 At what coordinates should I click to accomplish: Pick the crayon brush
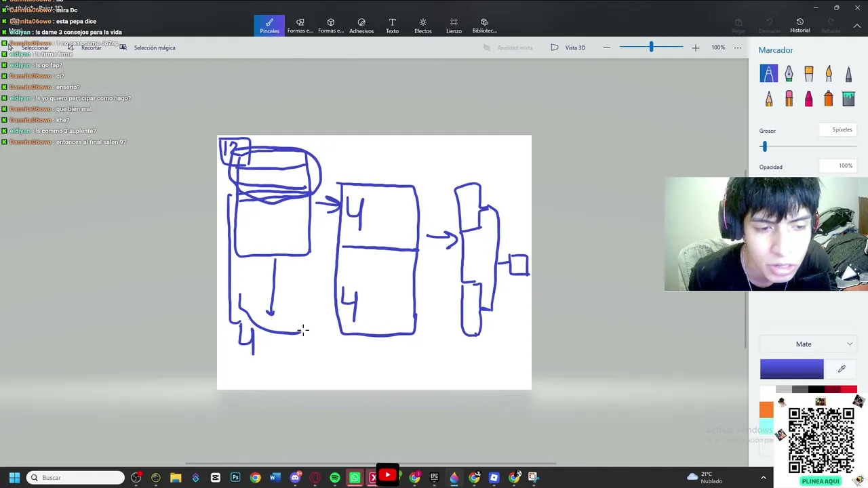pos(809,99)
